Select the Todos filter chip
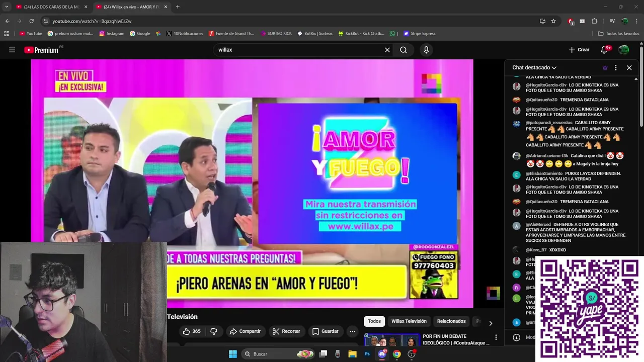This screenshot has width=644, height=362. click(374, 321)
